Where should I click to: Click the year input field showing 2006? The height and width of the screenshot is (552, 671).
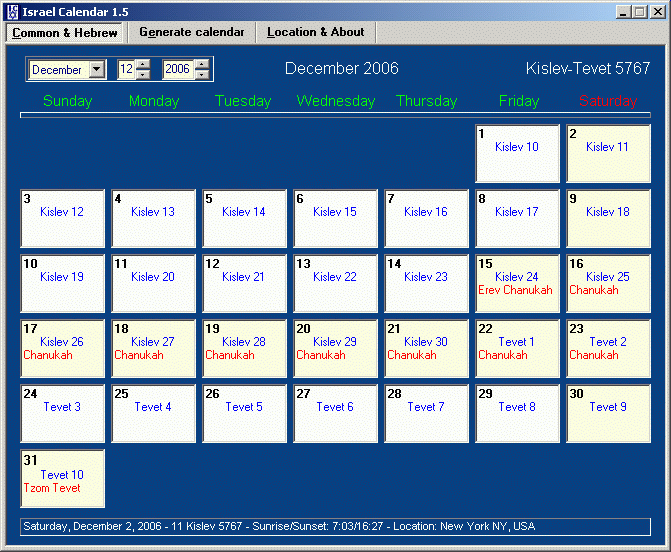pos(178,69)
